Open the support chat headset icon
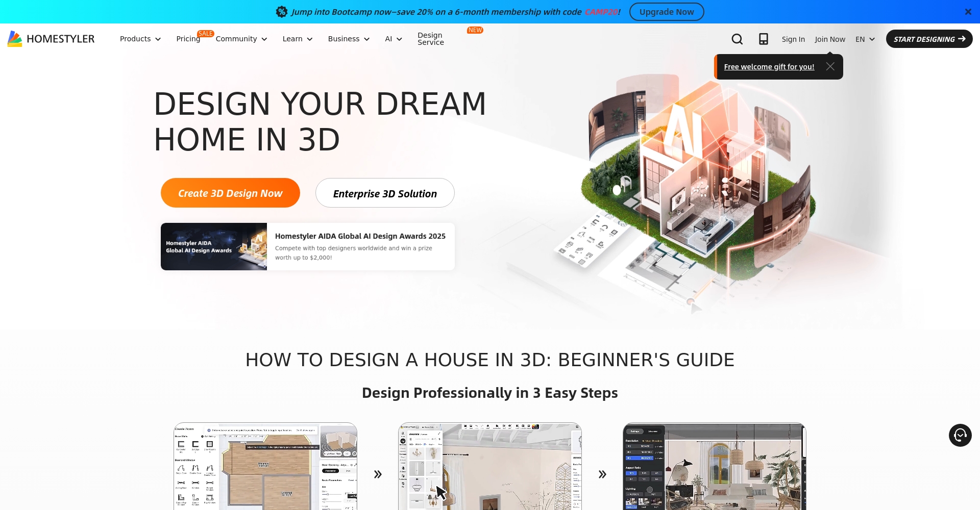This screenshot has width=980, height=510. [960, 436]
